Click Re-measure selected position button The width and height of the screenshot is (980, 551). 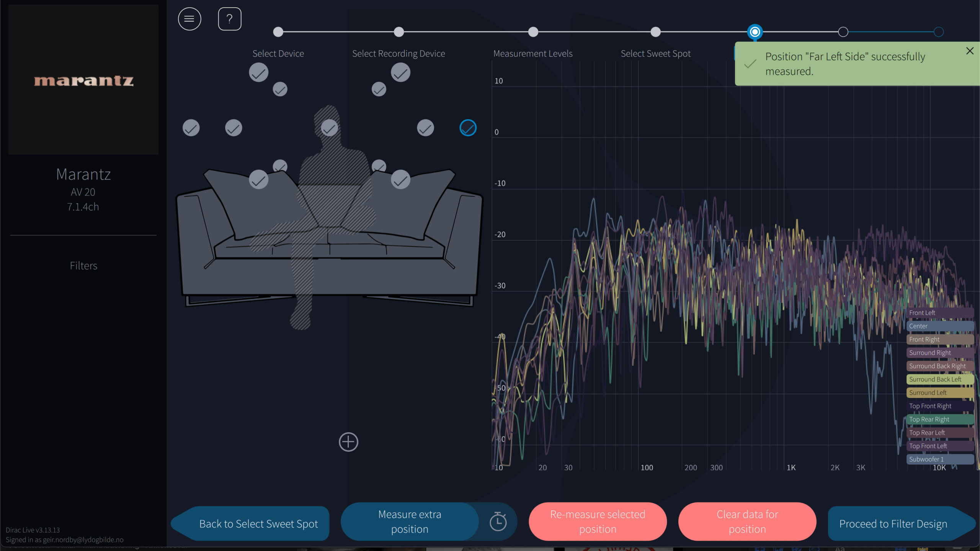tap(598, 522)
